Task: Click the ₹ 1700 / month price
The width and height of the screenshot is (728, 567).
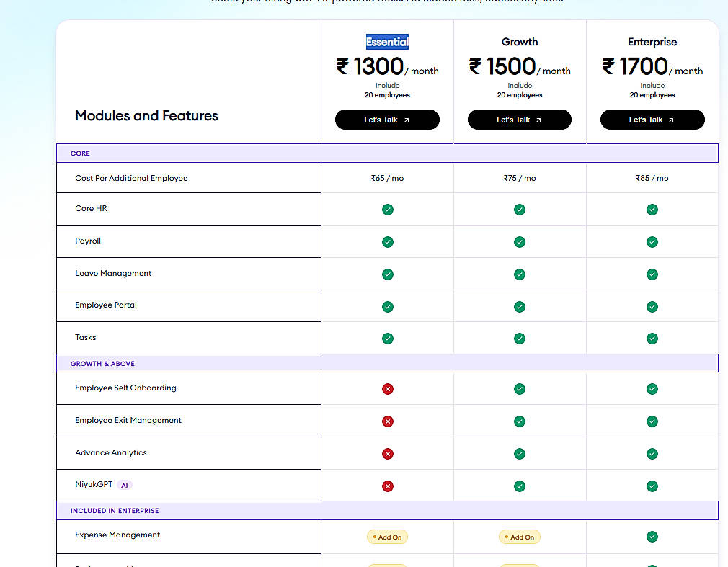Action: [x=652, y=67]
